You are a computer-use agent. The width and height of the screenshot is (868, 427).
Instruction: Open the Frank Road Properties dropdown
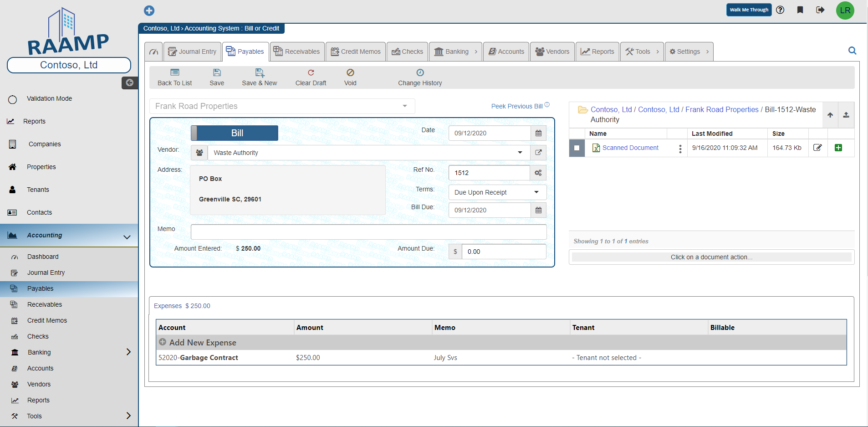click(282, 106)
